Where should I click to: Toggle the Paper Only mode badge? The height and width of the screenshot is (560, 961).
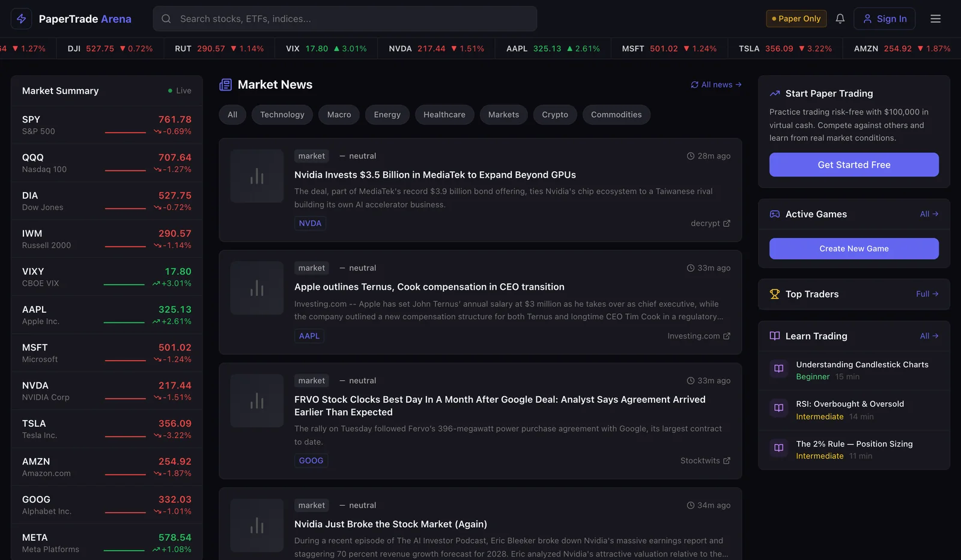(x=796, y=19)
